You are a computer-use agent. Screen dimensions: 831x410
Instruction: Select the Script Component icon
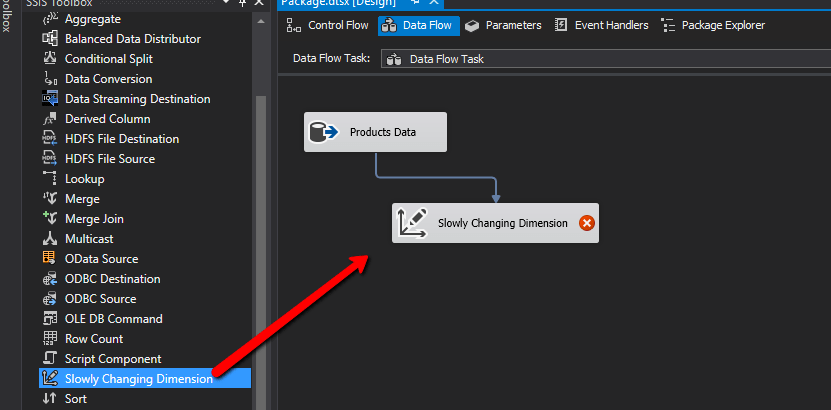[x=50, y=359]
